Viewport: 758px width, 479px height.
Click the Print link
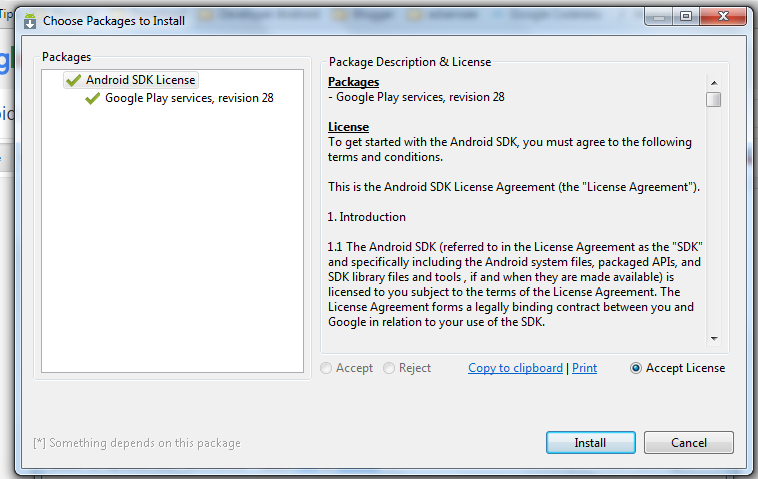tap(584, 368)
